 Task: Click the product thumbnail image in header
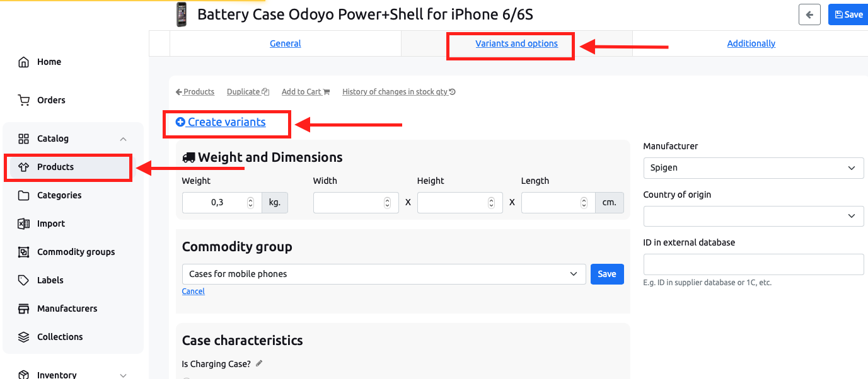pos(182,14)
